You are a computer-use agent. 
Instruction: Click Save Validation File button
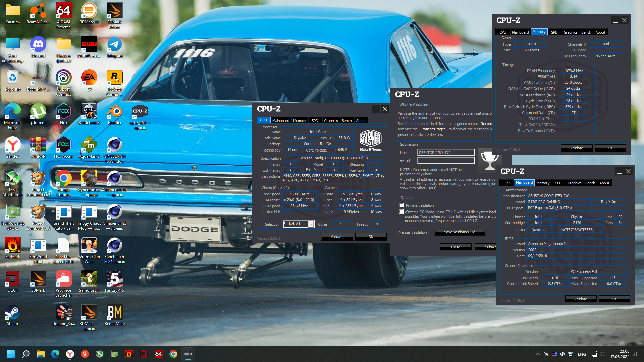tap(460, 232)
